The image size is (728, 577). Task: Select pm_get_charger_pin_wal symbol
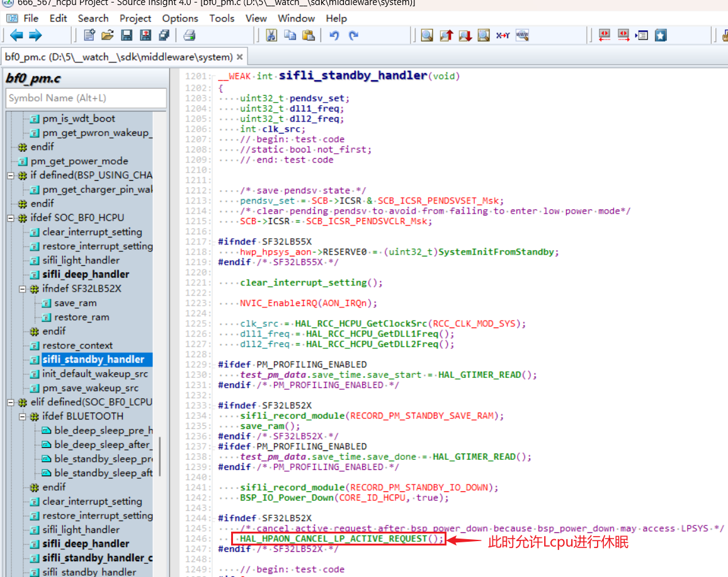pyautogui.click(x=98, y=190)
